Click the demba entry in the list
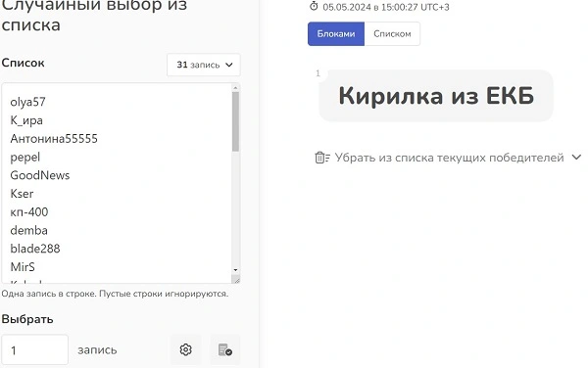588x368 pixels. click(x=28, y=230)
